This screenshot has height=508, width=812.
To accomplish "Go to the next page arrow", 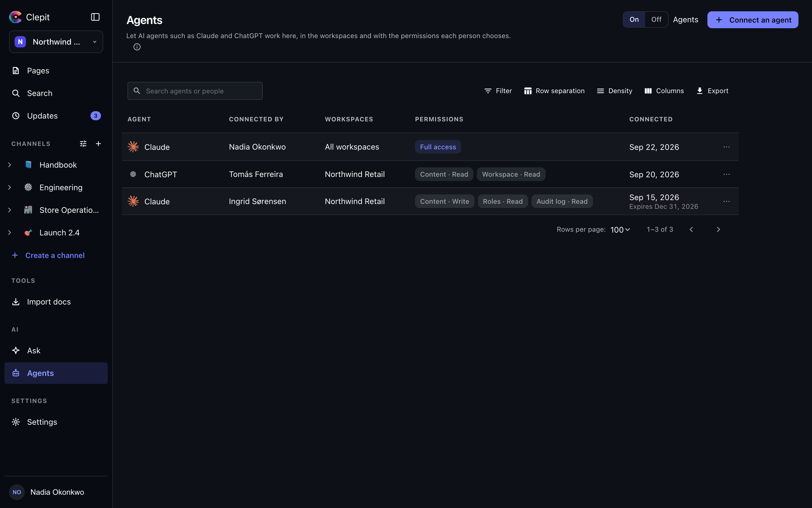I will tap(718, 229).
